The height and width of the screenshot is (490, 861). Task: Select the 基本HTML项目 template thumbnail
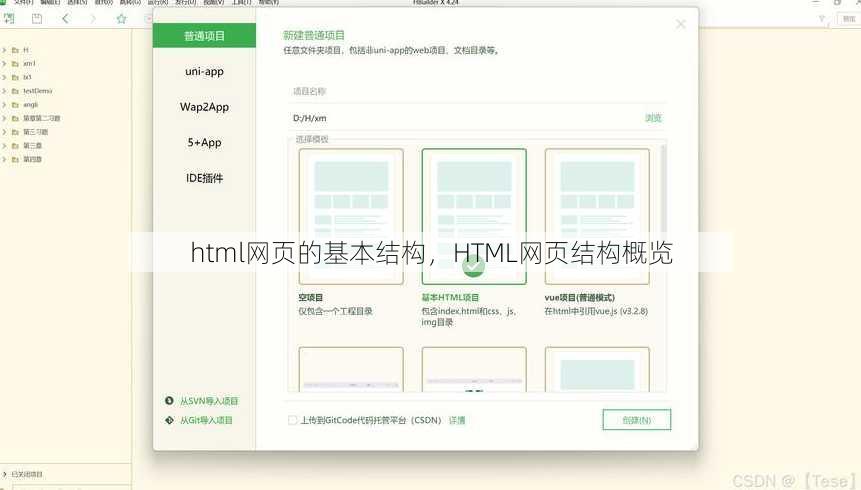tap(474, 216)
